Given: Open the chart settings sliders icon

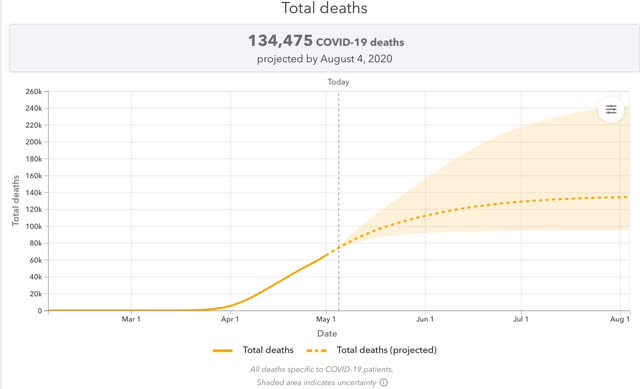Looking at the screenshot, I should pos(611,109).
